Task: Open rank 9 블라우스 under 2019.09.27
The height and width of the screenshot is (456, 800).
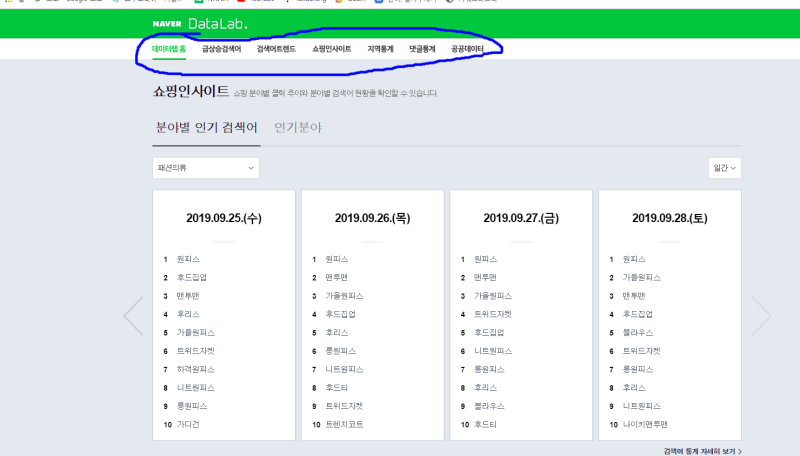Action: [489, 406]
